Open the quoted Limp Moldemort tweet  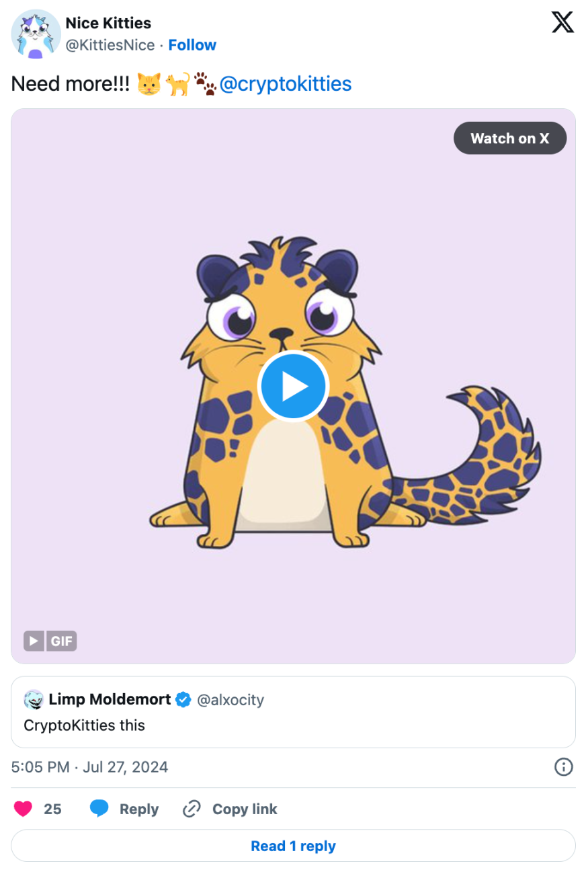[x=293, y=725]
